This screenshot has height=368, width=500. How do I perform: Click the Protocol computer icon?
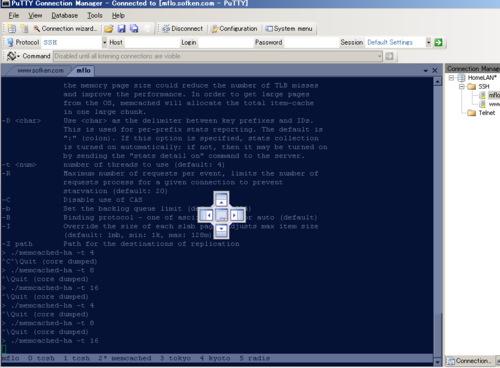click(x=10, y=42)
